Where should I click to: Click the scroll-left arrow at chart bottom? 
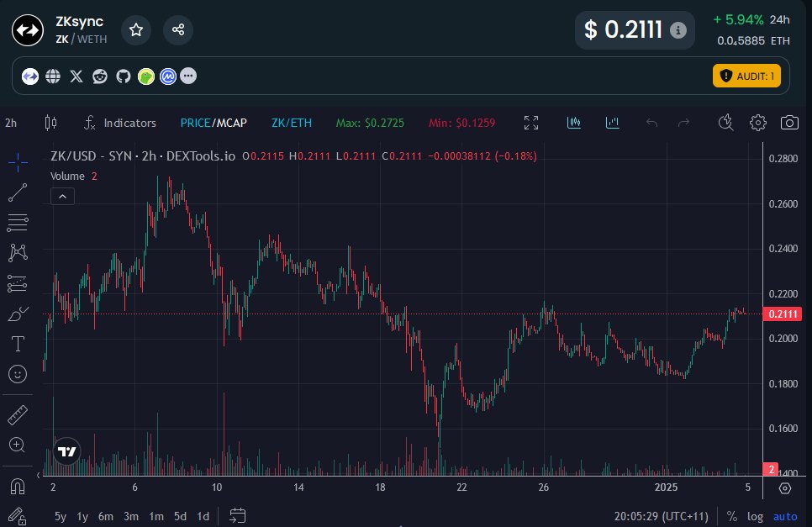(x=39, y=474)
